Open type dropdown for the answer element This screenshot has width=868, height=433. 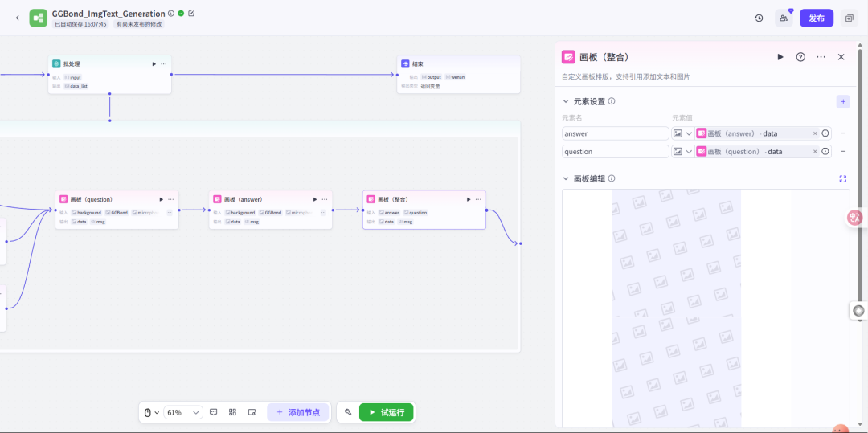683,133
